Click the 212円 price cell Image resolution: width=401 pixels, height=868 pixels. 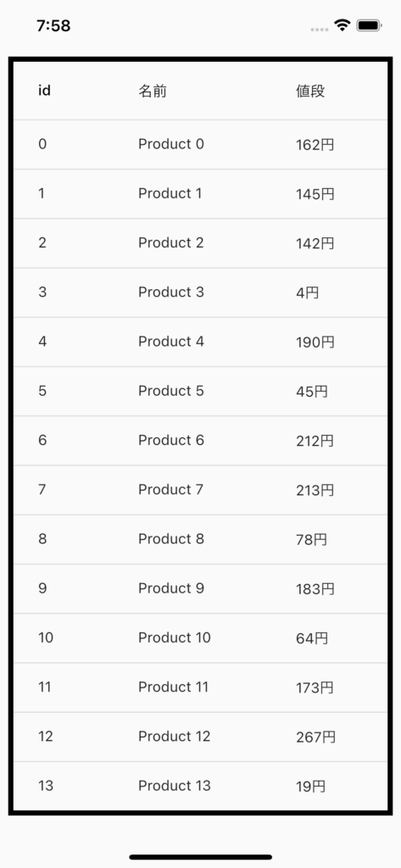pyautogui.click(x=315, y=441)
